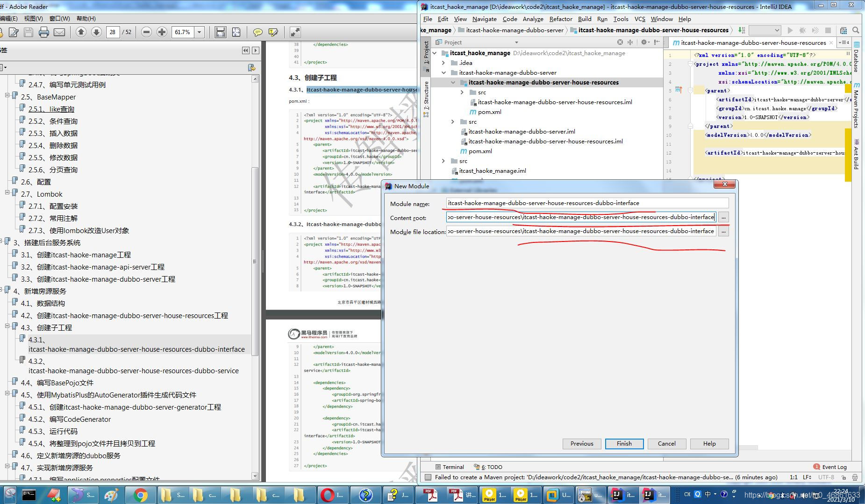Viewport: 865px width, 504px height.
Task: Click the fit page width icon in Reader
Action: pyautogui.click(x=220, y=32)
